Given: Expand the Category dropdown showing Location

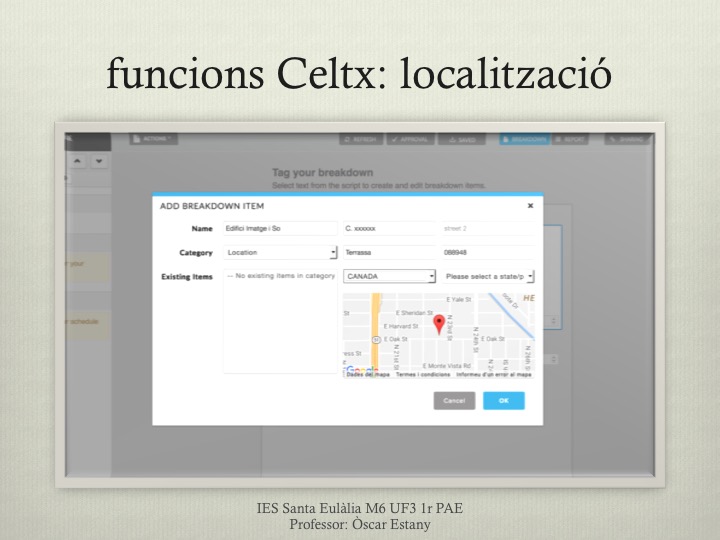Looking at the screenshot, I should (x=280, y=253).
